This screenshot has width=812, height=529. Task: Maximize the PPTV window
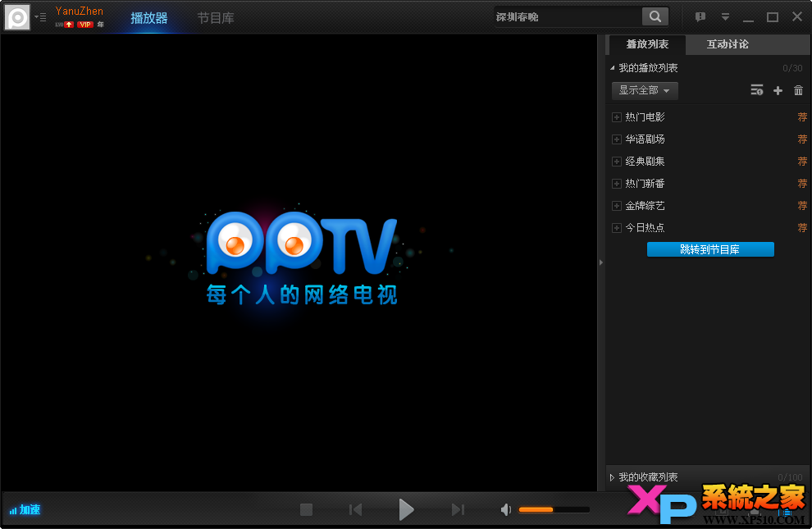point(773,17)
